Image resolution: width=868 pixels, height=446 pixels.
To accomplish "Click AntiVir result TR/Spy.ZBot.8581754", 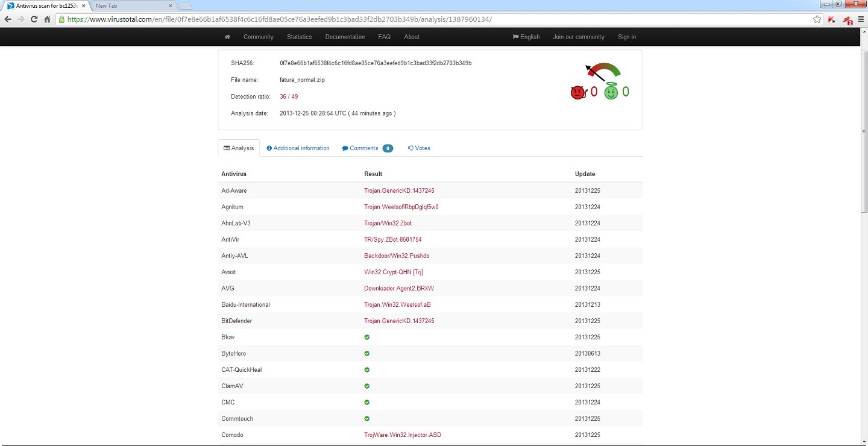I will [393, 239].
